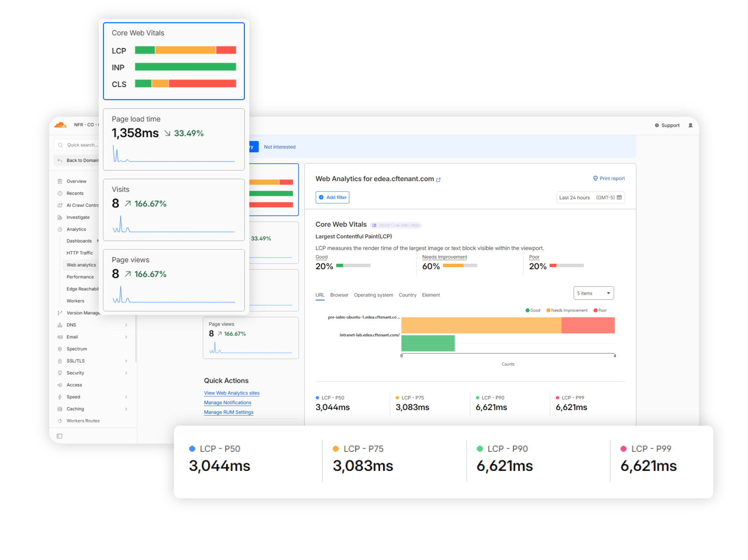
Task: Select the small Page views card
Action: coord(251,338)
